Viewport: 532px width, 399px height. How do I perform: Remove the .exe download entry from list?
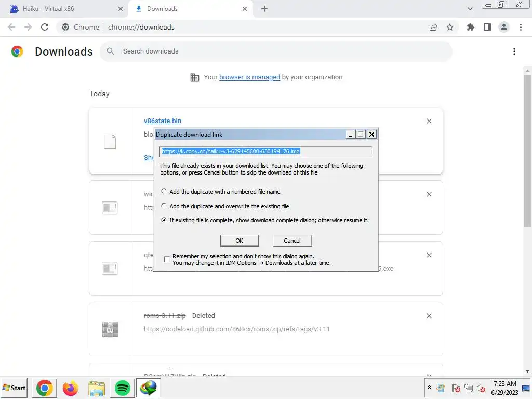tap(429, 255)
